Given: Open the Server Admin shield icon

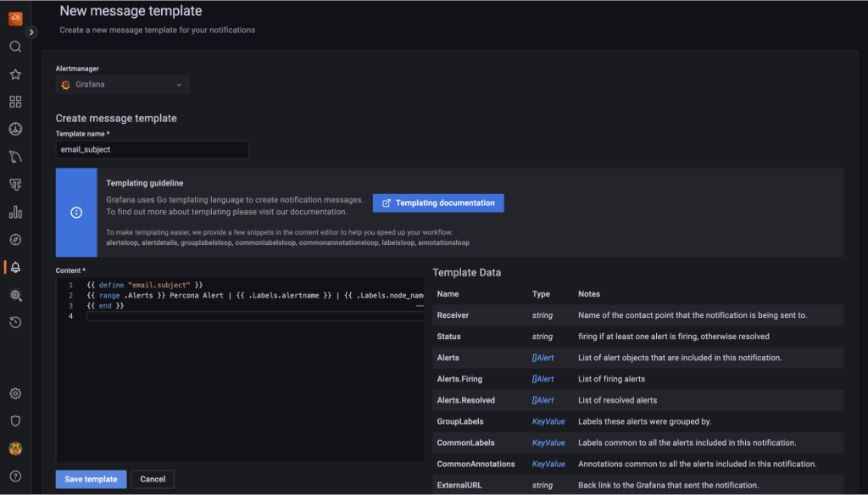Looking at the screenshot, I should (x=14, y=420).
